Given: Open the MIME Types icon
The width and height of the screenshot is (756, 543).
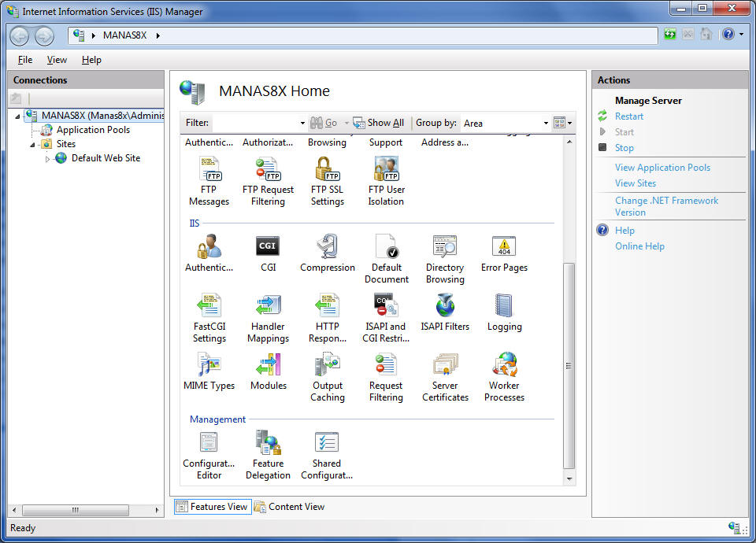Looking at the screenshot, I should coord(209,365).
